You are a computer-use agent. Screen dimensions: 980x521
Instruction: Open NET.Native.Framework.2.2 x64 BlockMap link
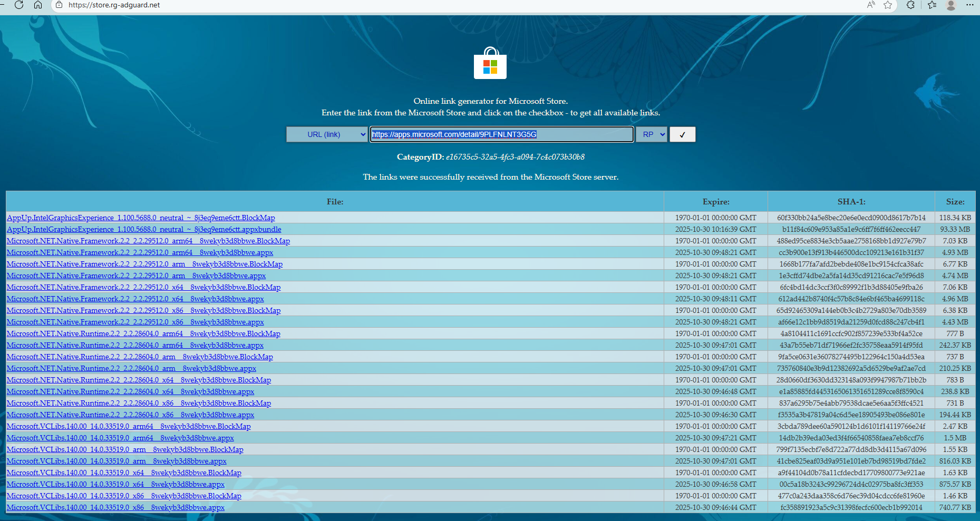[143, 287]
